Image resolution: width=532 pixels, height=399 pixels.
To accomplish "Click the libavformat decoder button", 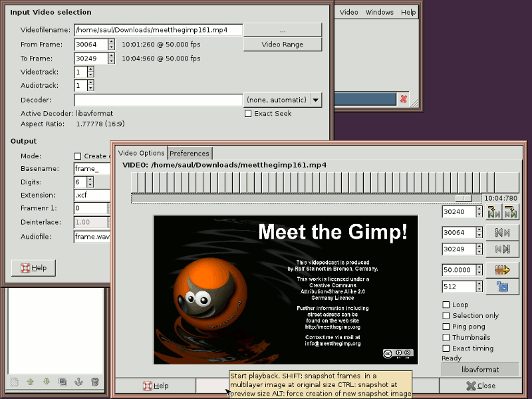I will (x=480, y=370).
